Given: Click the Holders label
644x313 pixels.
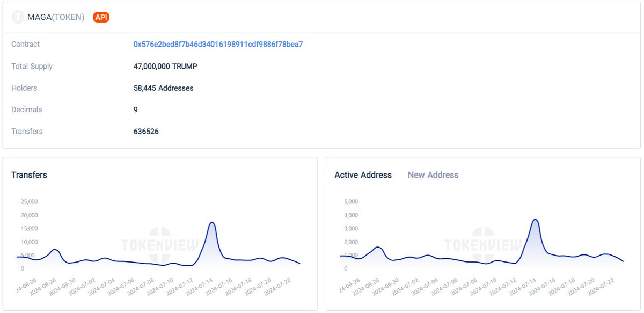Looking at the screenshot, I should [x=24, y=88].
